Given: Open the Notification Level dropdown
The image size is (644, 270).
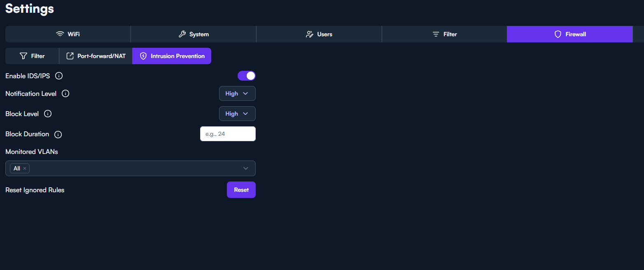Looking at the screenshot, I should tap(237, 93).
